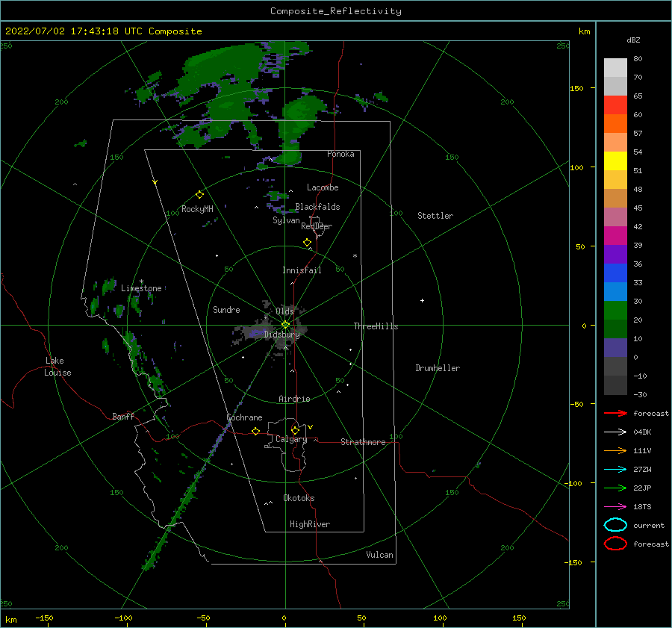Click the Olds town label
Screen dimensions: 672x628
click(x=284, y=311)
